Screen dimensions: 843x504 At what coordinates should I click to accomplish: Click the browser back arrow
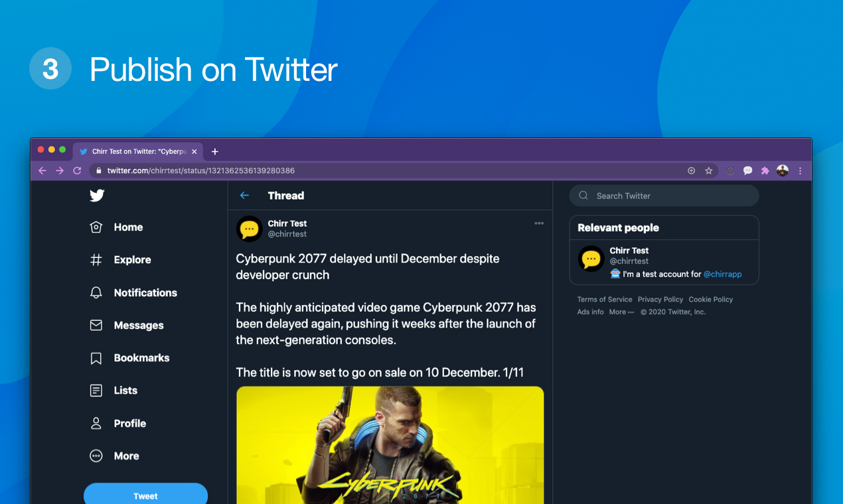coord(42,170)
